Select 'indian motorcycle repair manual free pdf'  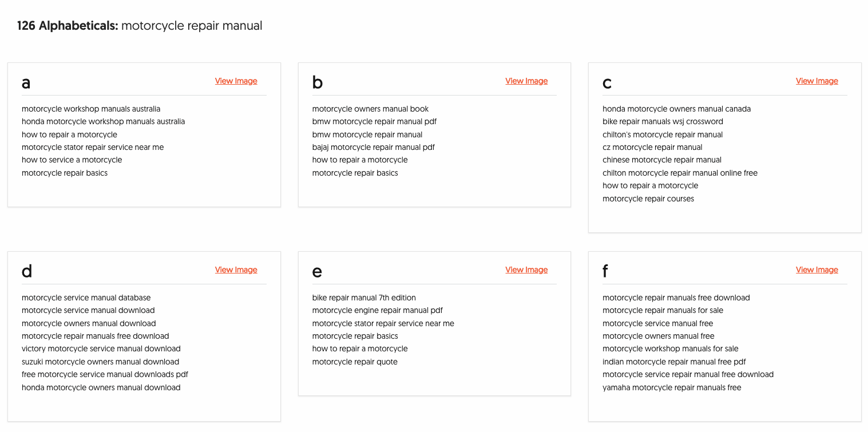click(x=674, y=362)
